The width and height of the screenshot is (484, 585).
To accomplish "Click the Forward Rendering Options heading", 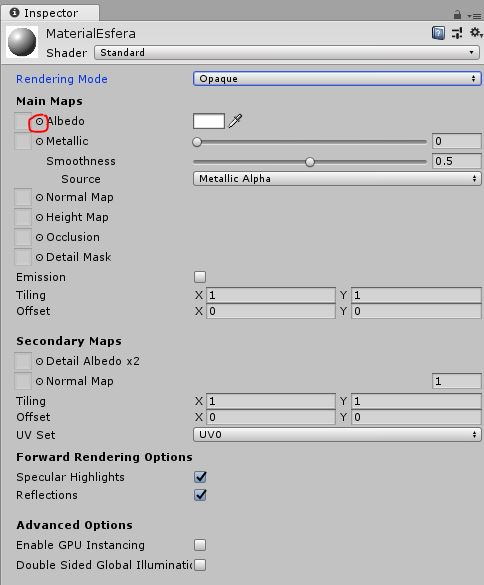I will 104,457.
